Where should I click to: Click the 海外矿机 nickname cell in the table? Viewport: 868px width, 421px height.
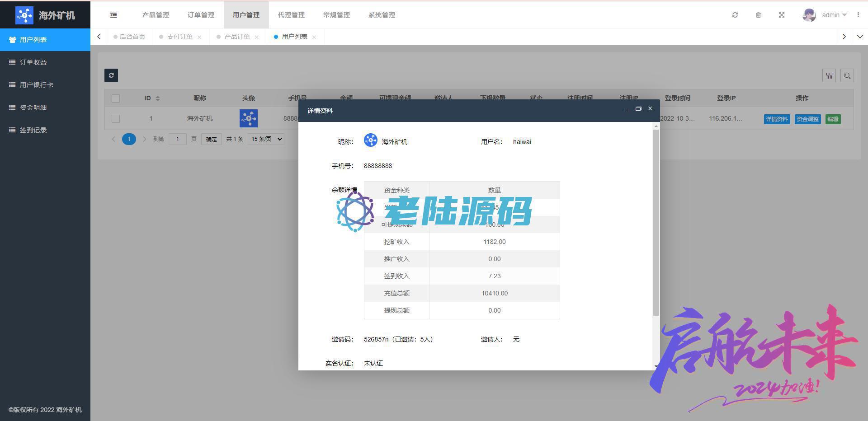point(200,118)
